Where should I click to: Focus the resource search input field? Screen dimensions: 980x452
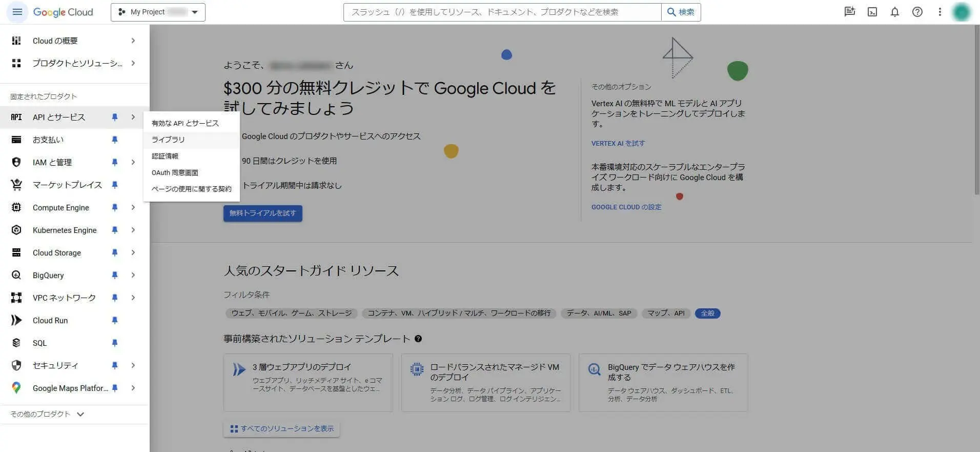pyautogui.click(x=502, y=12)
